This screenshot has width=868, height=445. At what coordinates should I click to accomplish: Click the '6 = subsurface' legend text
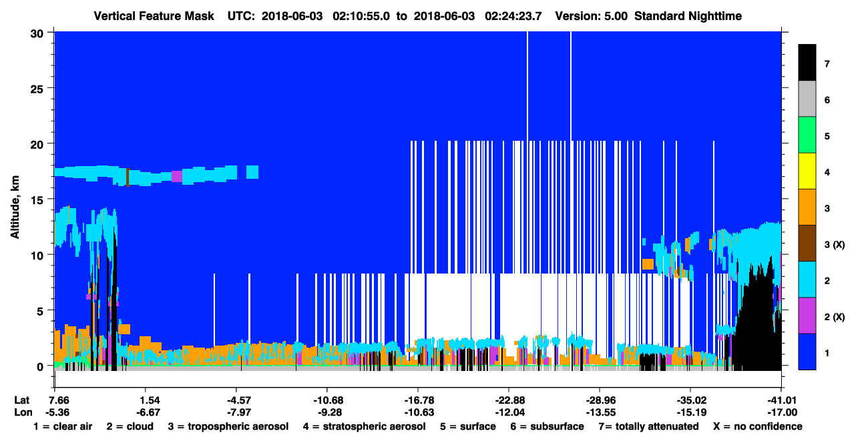547,426
